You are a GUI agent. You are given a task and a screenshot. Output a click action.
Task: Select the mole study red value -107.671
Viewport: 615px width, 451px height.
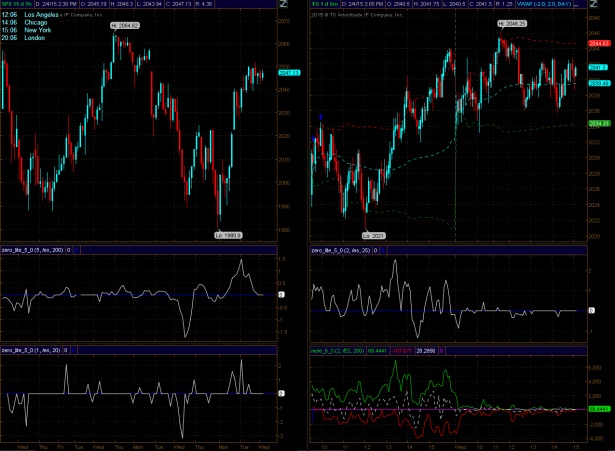pos(401,351)
